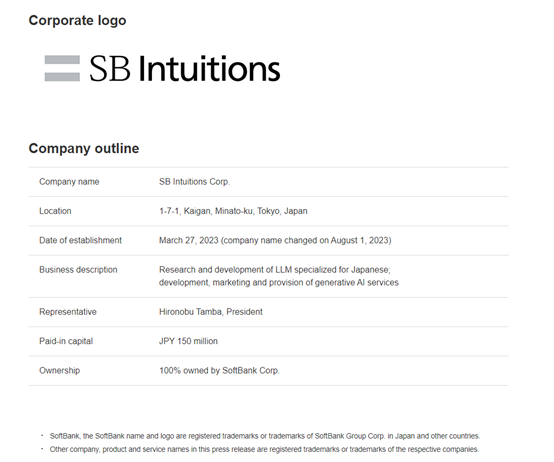The height and width of the screenshot is (462, 554).
Task: Click 100% owned by SoftBank Corp. text
Action: (x=219, y=371)
